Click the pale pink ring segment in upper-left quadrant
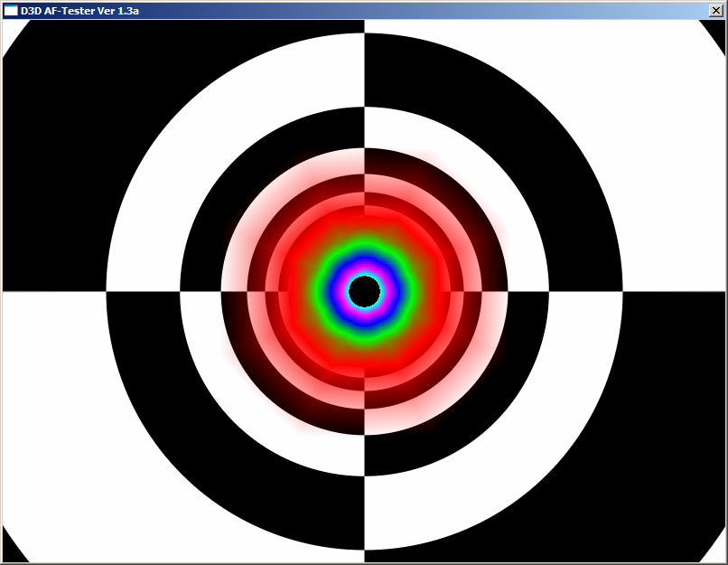The width and height of the screenshot is (728, 565). (271, 201)
